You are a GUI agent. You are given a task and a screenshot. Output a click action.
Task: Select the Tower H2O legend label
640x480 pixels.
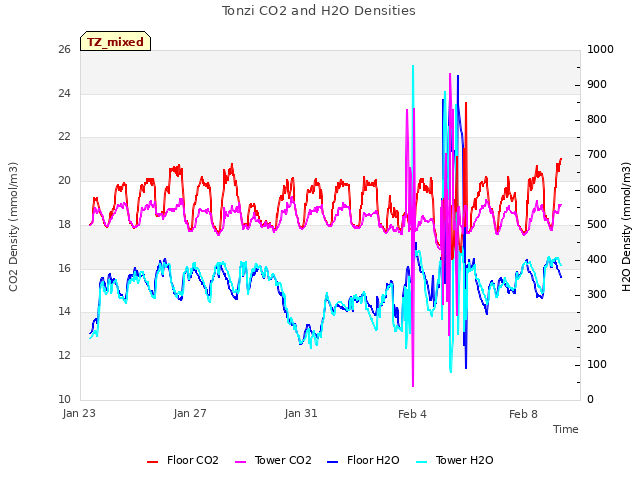click(464, 460)
